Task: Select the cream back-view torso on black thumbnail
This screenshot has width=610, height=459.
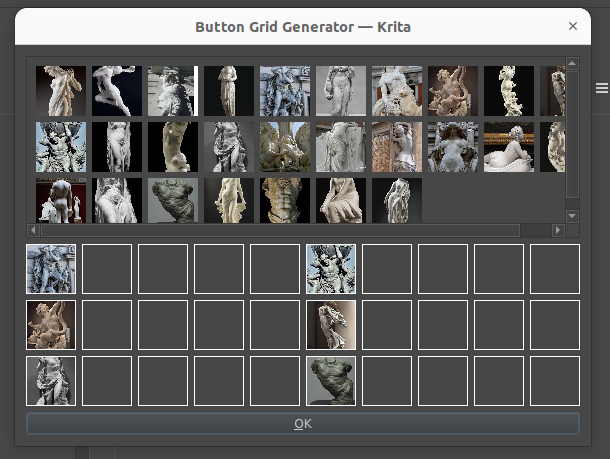Action: 173,147
